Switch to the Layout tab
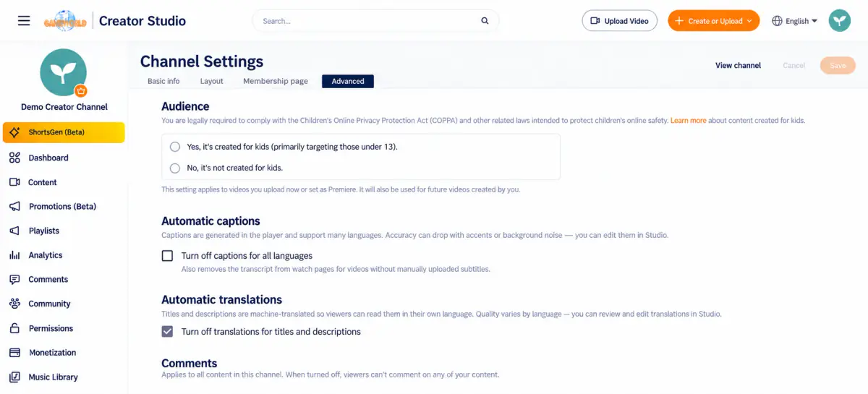 pos(212,81)
